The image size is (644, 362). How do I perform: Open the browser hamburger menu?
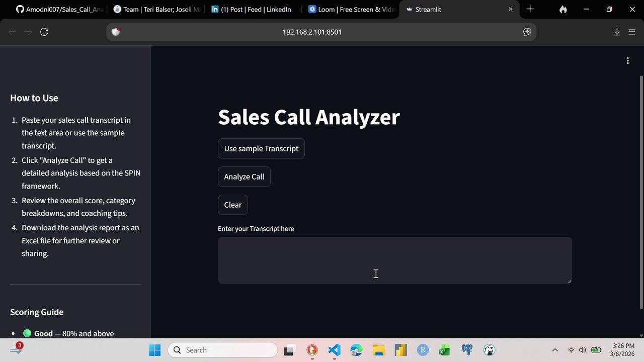(632, 32)
